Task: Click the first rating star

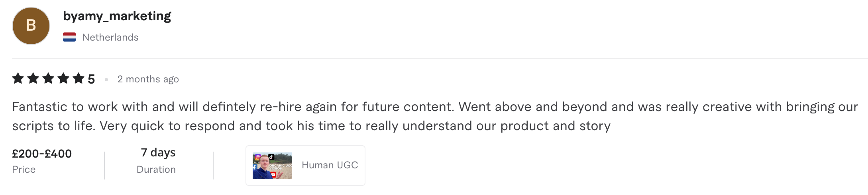Action: point(18,78)
